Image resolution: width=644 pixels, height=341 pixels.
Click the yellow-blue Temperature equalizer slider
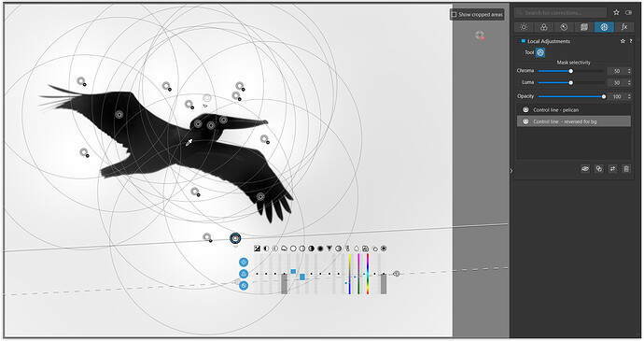(349, 274)
